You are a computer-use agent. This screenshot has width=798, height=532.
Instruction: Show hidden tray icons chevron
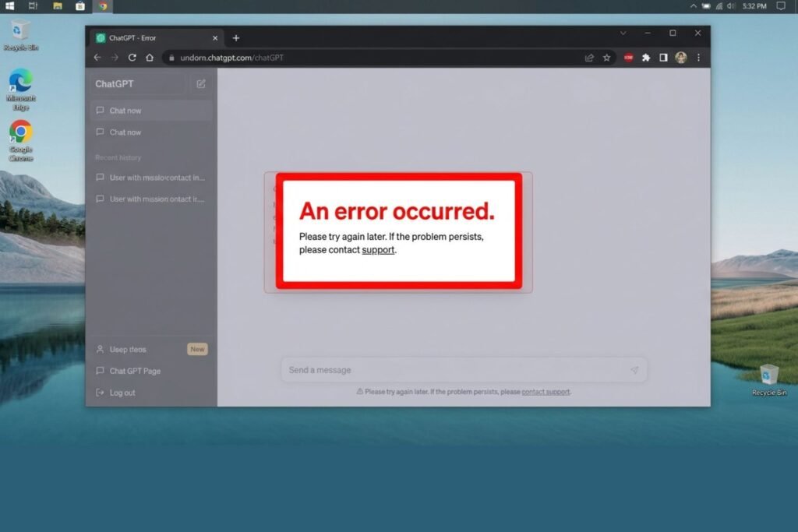point(693,6)
